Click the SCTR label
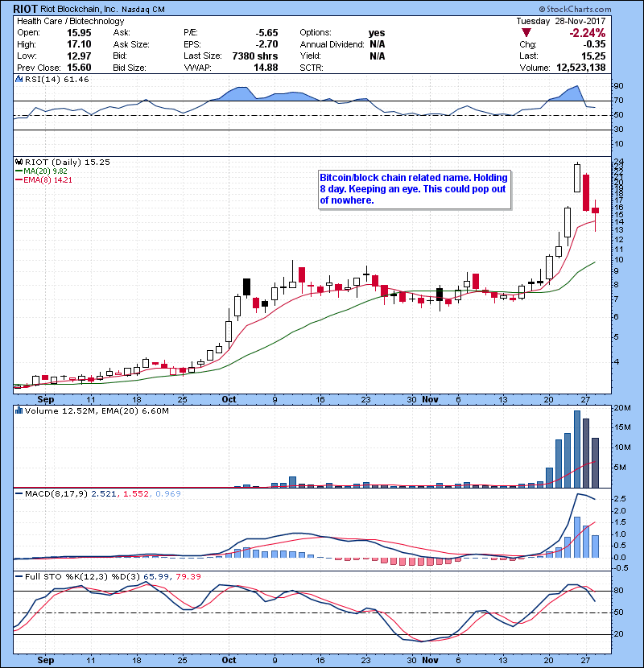 coord(311,68)
